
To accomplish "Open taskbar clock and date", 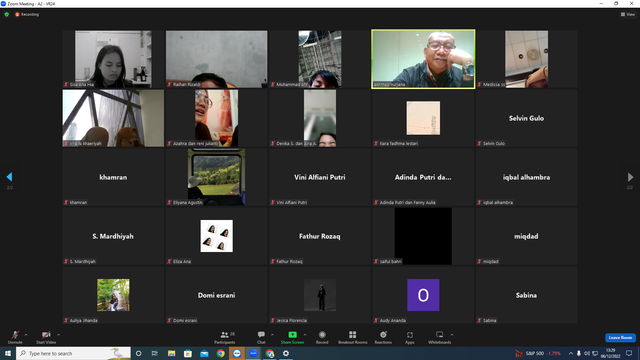I will (x=611, y=353).
